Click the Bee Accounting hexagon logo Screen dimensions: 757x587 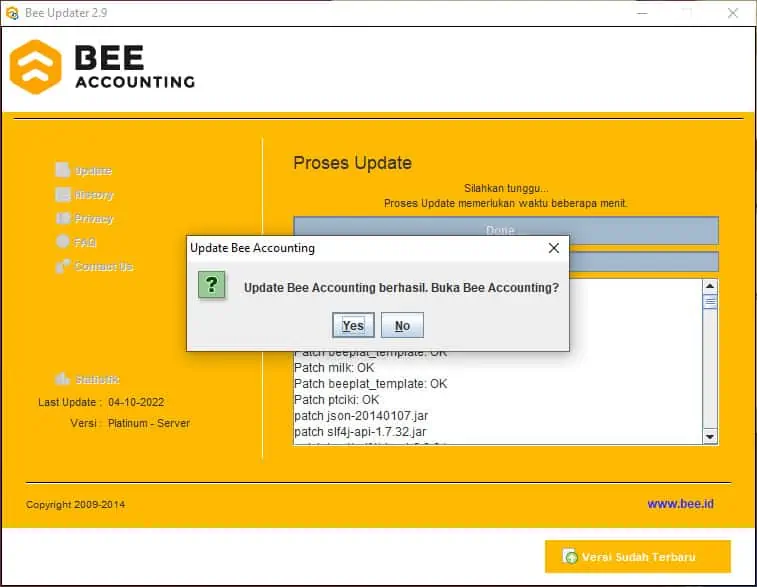36,67
